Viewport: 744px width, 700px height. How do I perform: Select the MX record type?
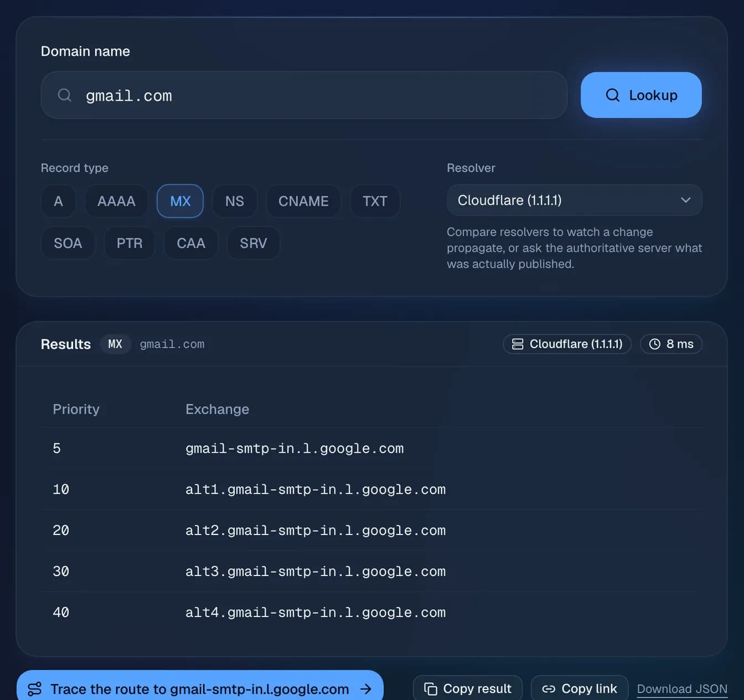pos(180,201)
